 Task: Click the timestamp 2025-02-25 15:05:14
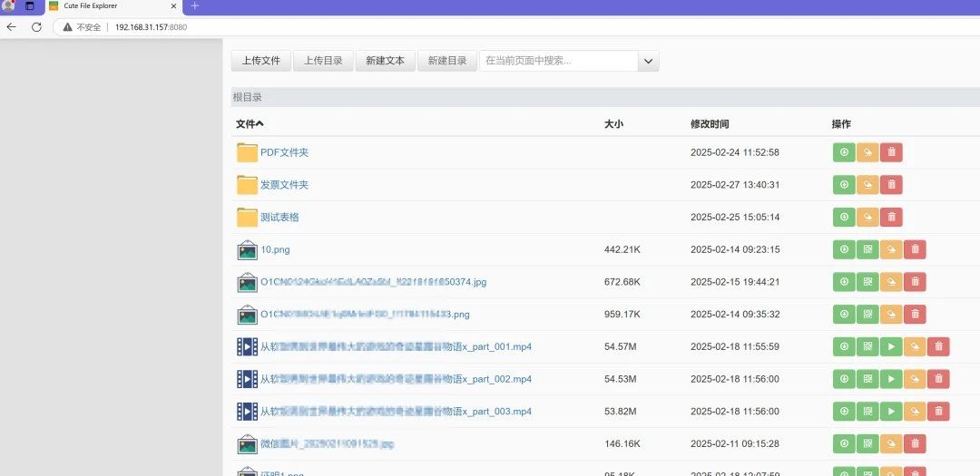(735, 218)
